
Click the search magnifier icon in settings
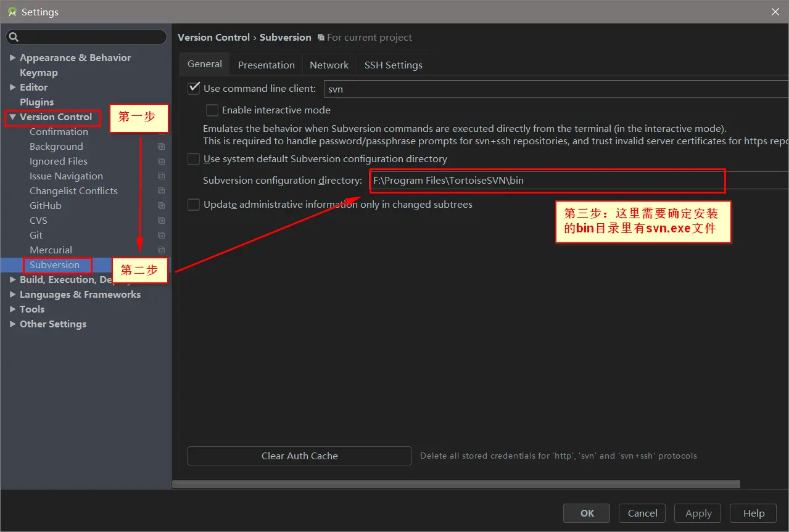click(x=14, y=38)
